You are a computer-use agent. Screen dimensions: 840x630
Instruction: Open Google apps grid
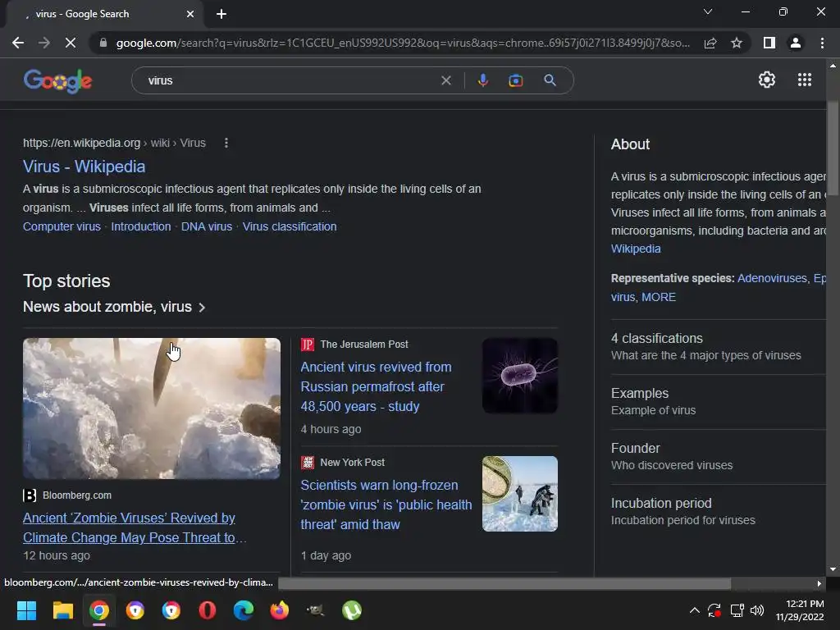805,80
